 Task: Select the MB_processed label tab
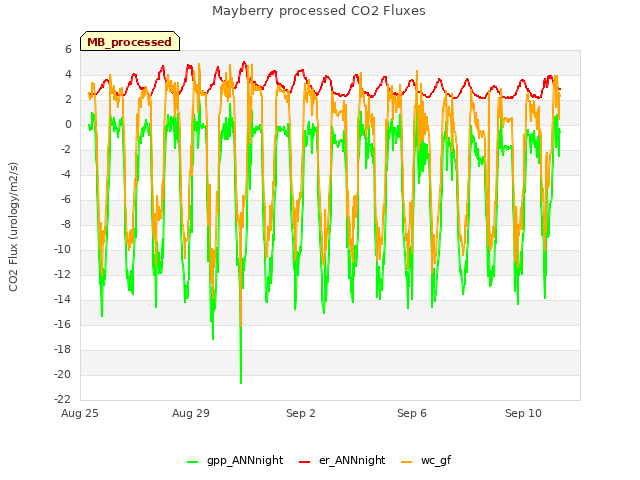point(130,41)
